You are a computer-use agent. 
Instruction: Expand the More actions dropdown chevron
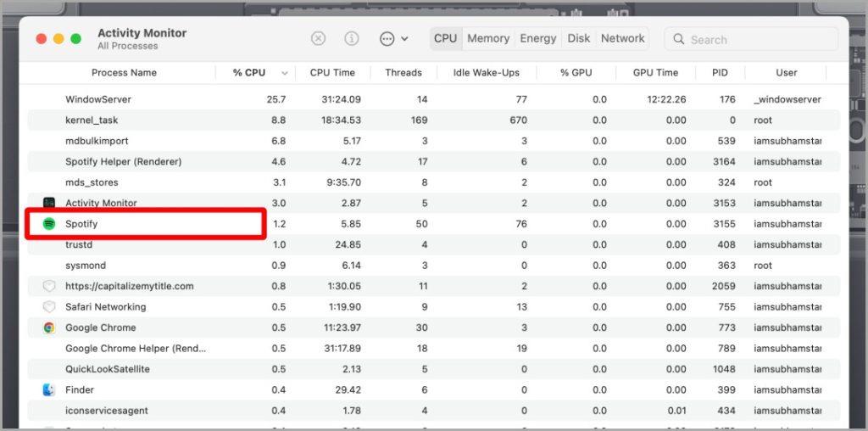(x=404, y=39)
